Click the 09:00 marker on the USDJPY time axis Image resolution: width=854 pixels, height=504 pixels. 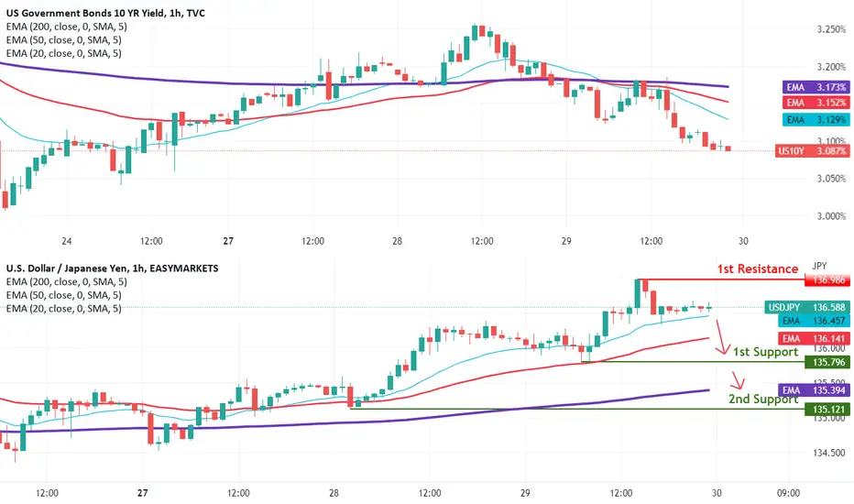click(x=788, y=493)
